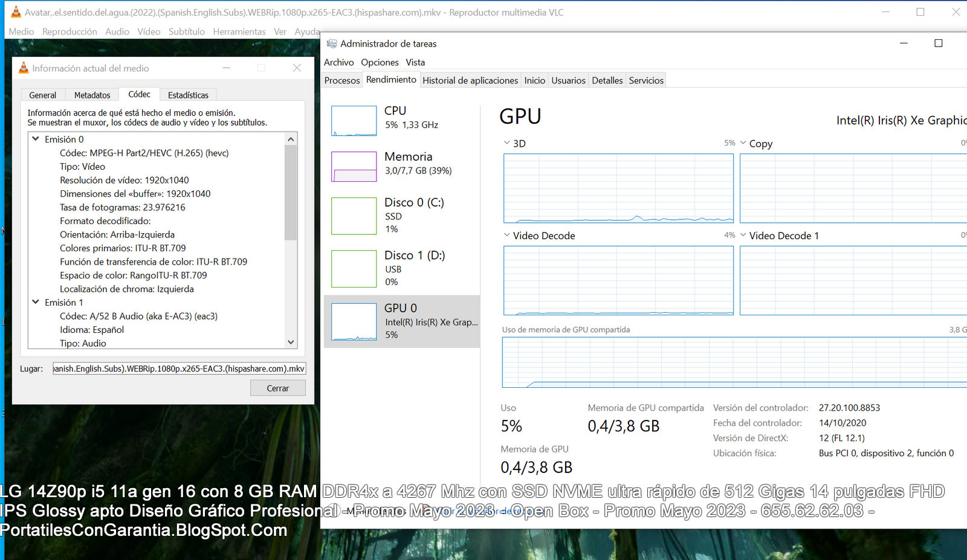Select the 'Idioma: Español' row
This screenshot has width=967, height=560.
pos(92,329)
